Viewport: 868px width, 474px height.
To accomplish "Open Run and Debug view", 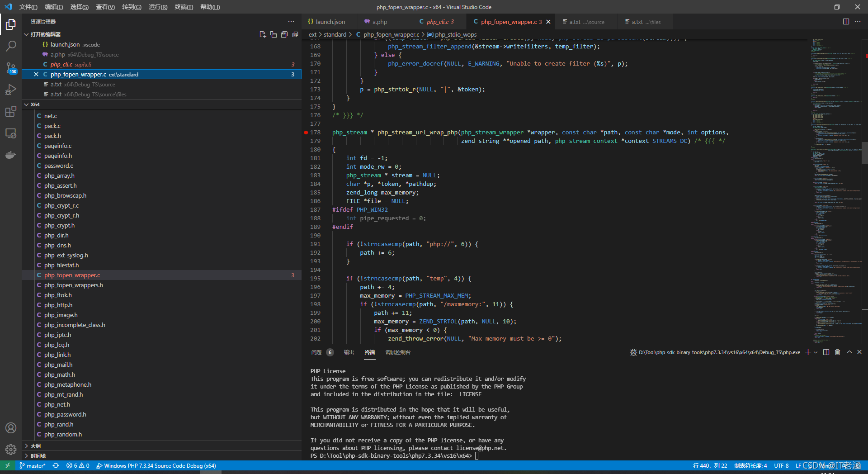I will click(11, 90).
